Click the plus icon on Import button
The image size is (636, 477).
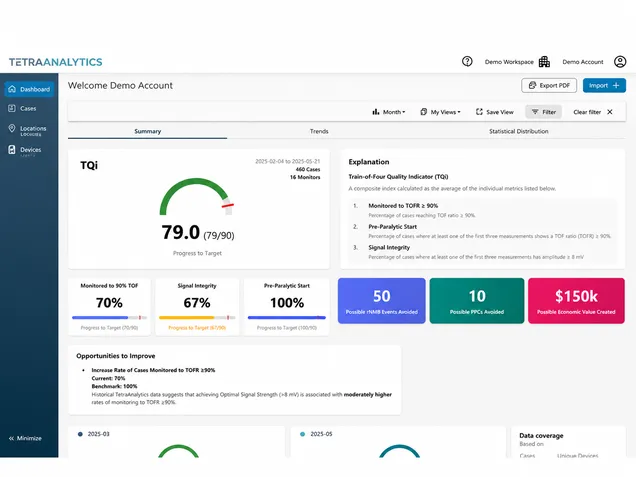(x=616, y=85)
